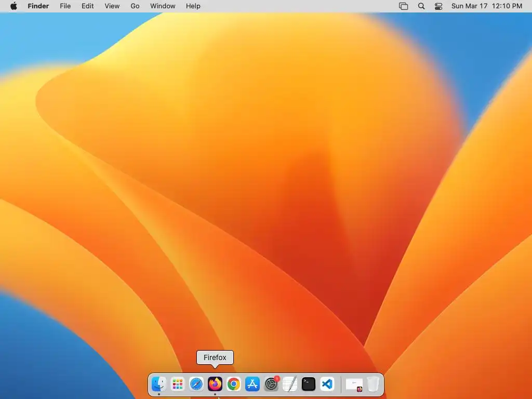Open the Help menu
The width and height of the screenshot is (532, 399).
(193, 6)
